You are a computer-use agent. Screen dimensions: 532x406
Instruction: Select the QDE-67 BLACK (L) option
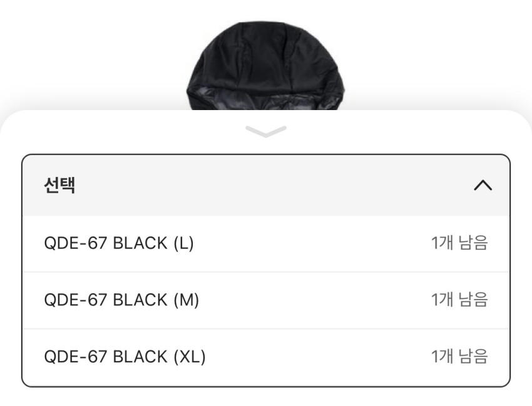119,243
